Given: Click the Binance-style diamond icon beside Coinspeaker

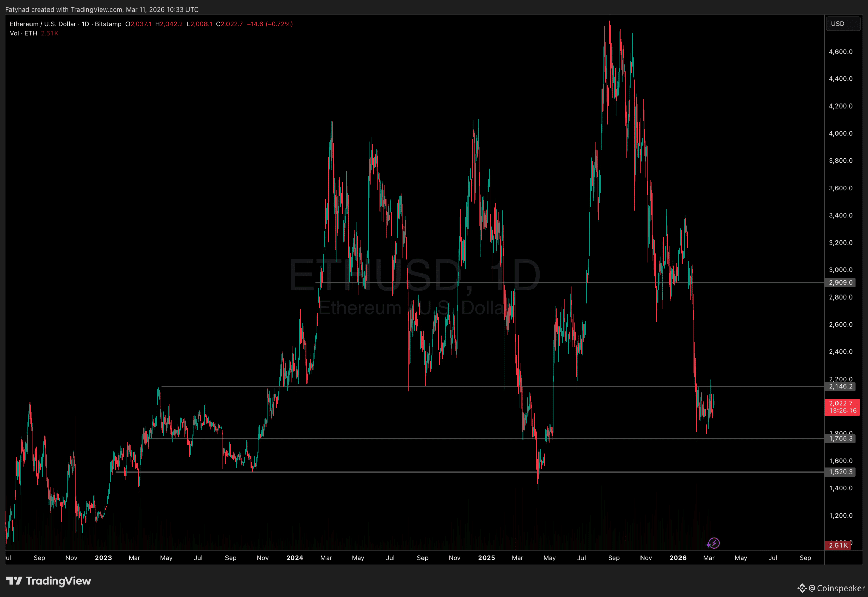Looking at the screenshot, I should coord(802,588).
